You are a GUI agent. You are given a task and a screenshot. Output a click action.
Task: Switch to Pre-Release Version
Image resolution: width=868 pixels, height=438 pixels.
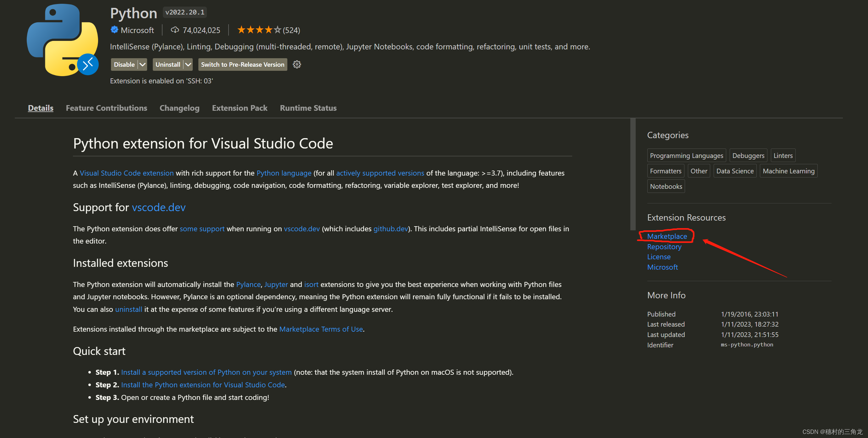(x=243, y=65)
